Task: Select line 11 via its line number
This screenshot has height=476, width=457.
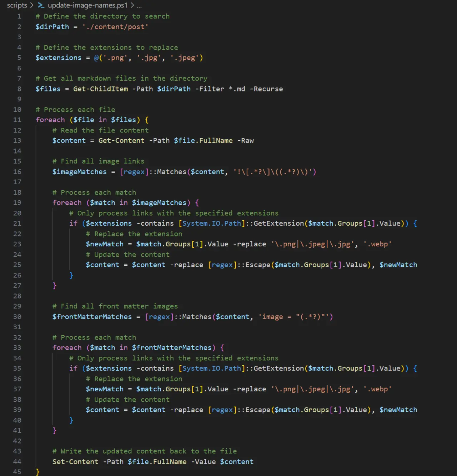Action: pyautogui.click(x=17, y=120)
